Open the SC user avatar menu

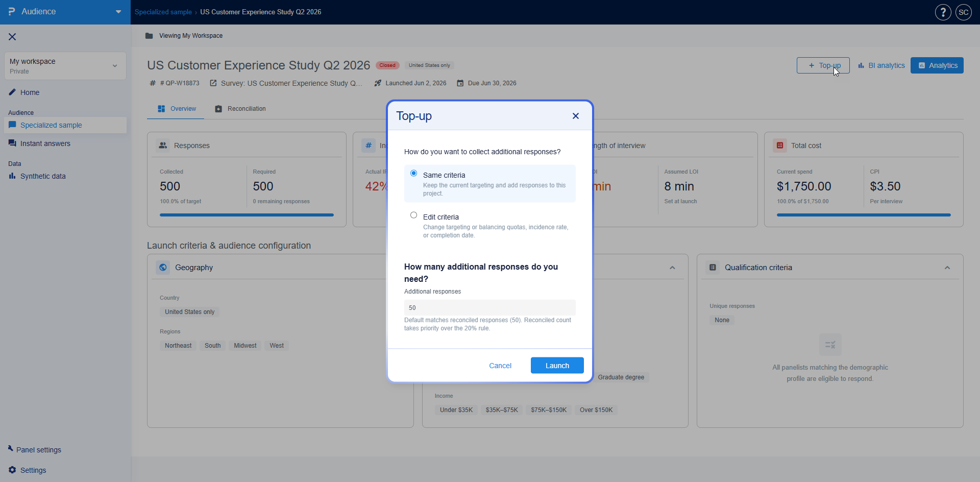click(964, 12)
